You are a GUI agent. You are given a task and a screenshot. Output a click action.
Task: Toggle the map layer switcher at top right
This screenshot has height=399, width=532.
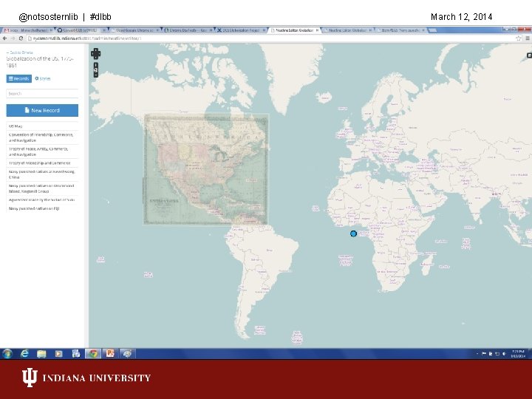(x=529, y=55)
